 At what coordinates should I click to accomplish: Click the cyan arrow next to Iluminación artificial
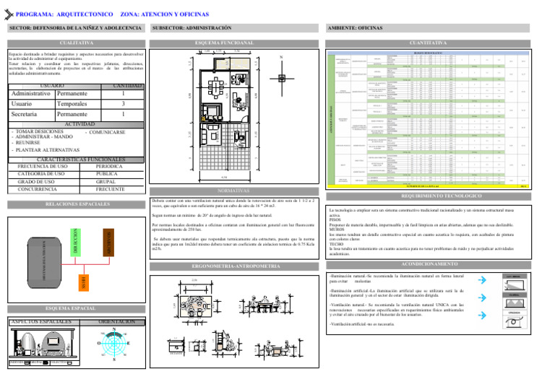(482, 297)
